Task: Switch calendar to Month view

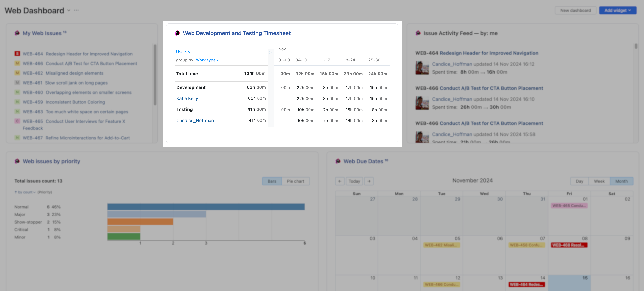Action: point(621,181)
